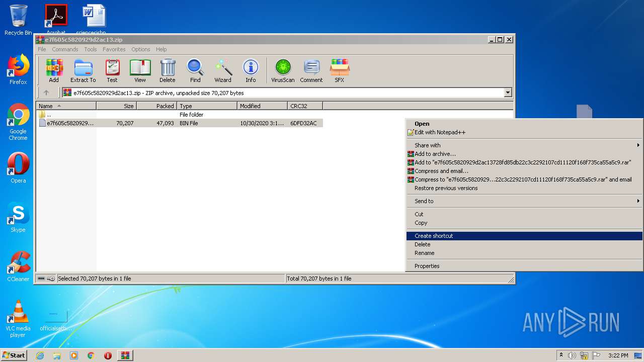Sort by Type column header

click(207, 106)
